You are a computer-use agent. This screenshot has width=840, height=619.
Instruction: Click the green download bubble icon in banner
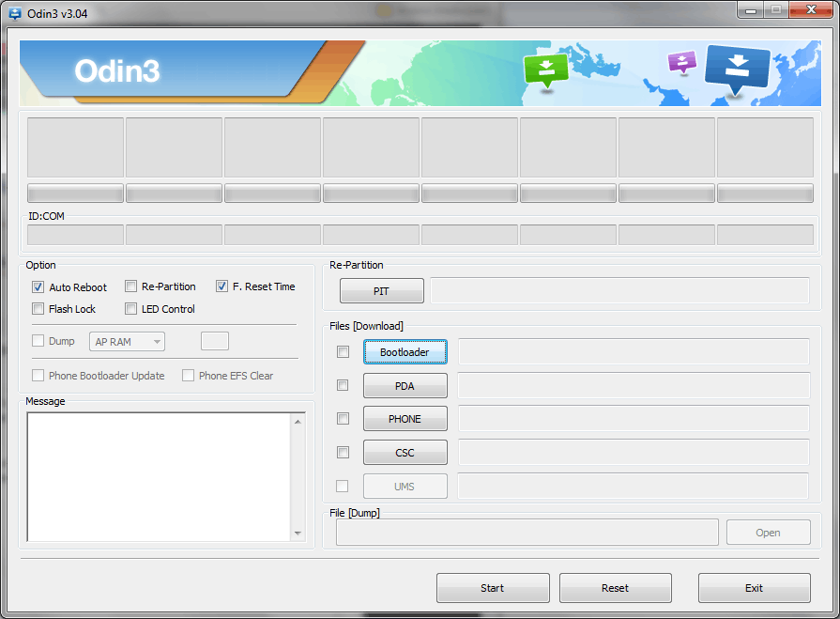click(546, 70)
